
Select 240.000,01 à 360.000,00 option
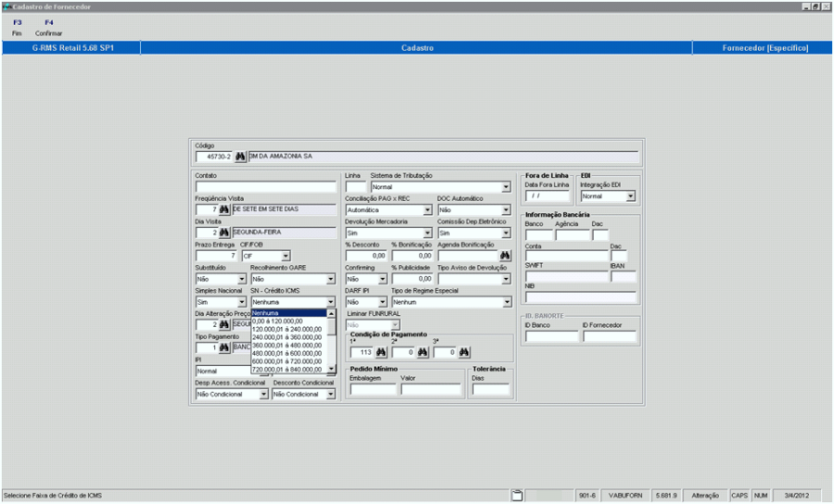click(x=289, y=337)
